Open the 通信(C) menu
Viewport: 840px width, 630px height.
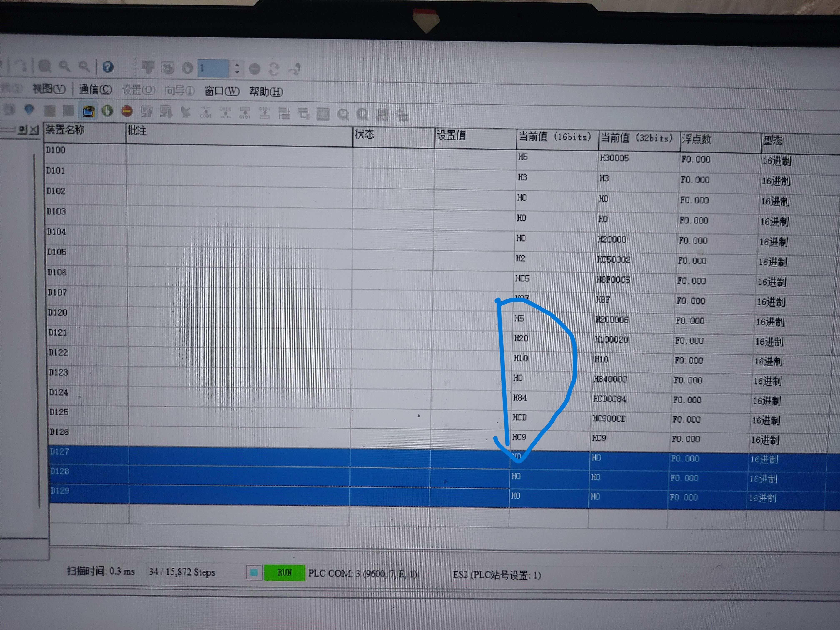[95, 90]
